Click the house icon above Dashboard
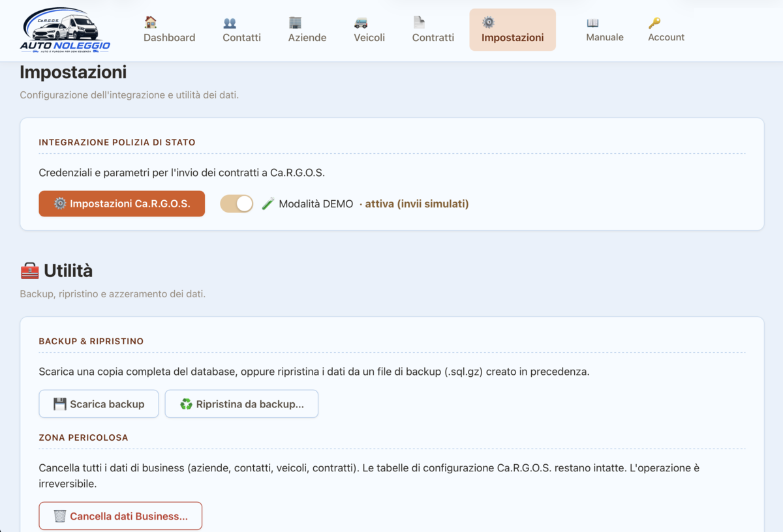Viewport: 783px width, 532px height. 151,22
